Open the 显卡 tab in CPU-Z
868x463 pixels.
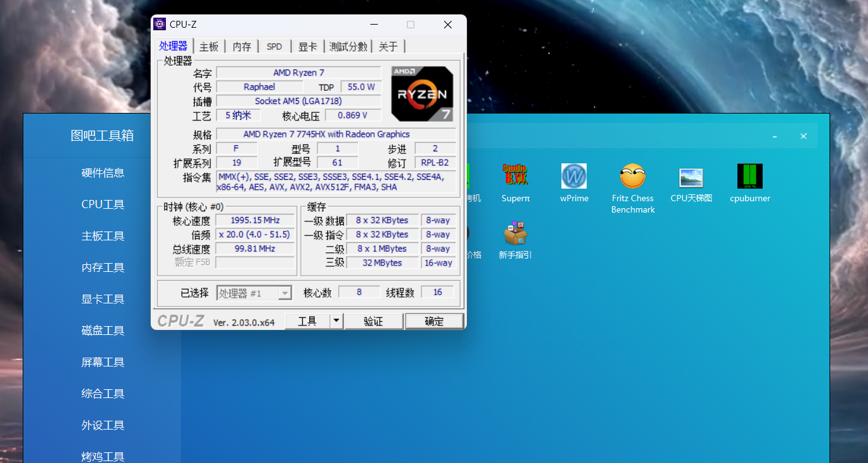[x=308, y=47]
